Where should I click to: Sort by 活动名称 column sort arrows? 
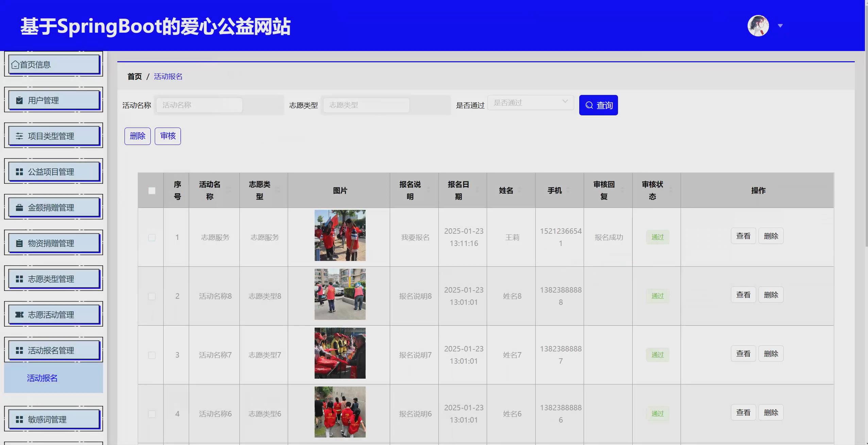(x=229, y=190)
